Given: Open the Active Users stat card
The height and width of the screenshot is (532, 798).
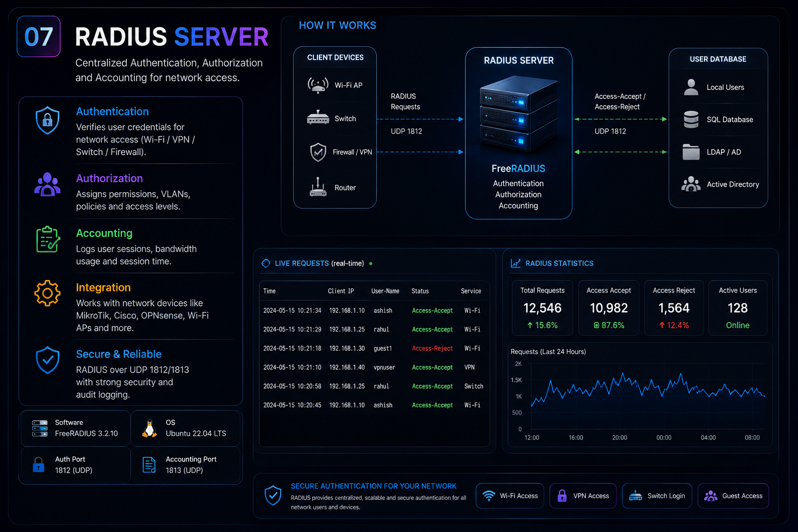Looking at the screenshot, I should point(738,308).
